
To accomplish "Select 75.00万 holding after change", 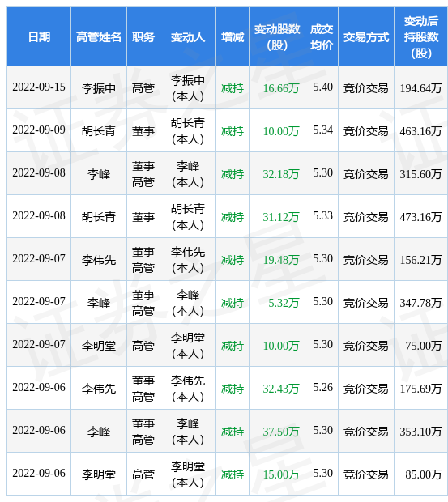I will click(x=424, y=346).
